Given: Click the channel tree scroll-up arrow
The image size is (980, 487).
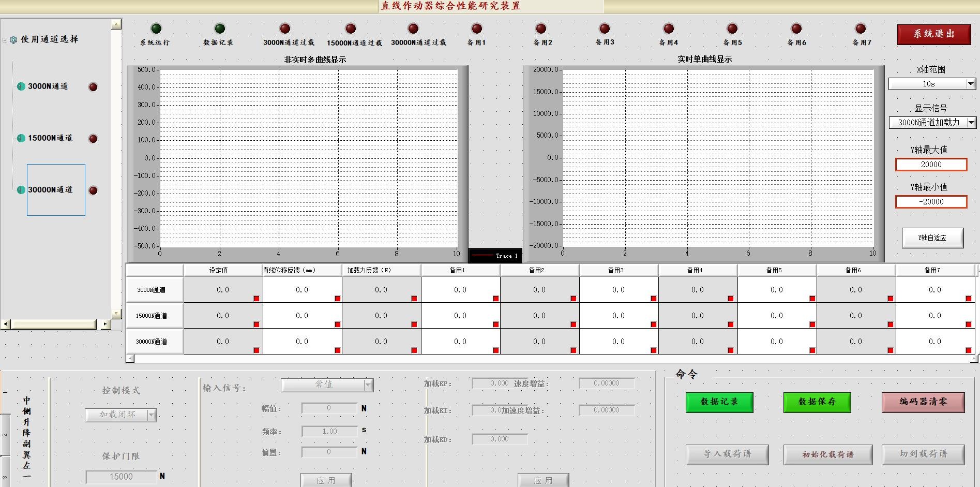Looking at the screenshot, I should tap(116, 24).
